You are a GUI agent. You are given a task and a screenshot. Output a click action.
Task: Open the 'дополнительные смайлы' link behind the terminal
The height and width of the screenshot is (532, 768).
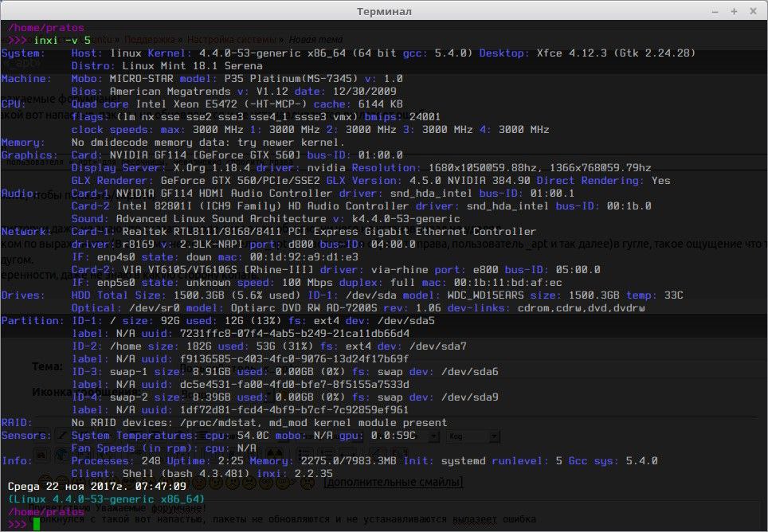point(394,482)
